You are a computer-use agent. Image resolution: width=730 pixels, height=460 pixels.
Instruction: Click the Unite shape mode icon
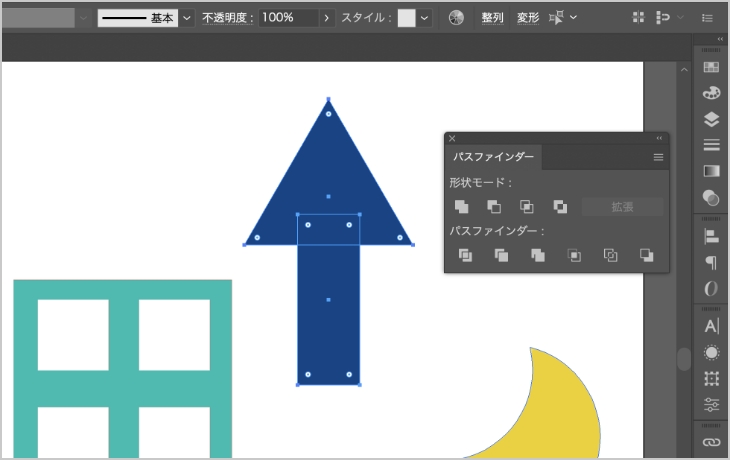pos(461,207)
